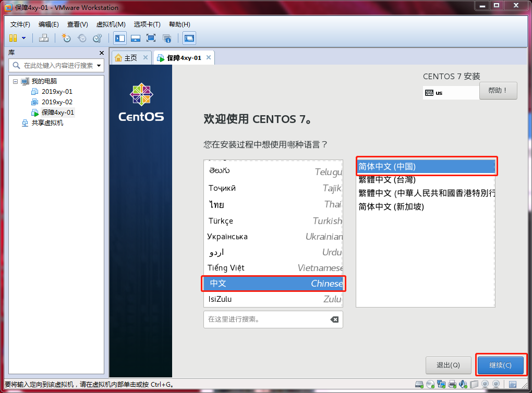Image resolution: width=532 pixels, height=393 pixels.
Task: Click the us keyboard layout indicator
Action: (451, 93)
